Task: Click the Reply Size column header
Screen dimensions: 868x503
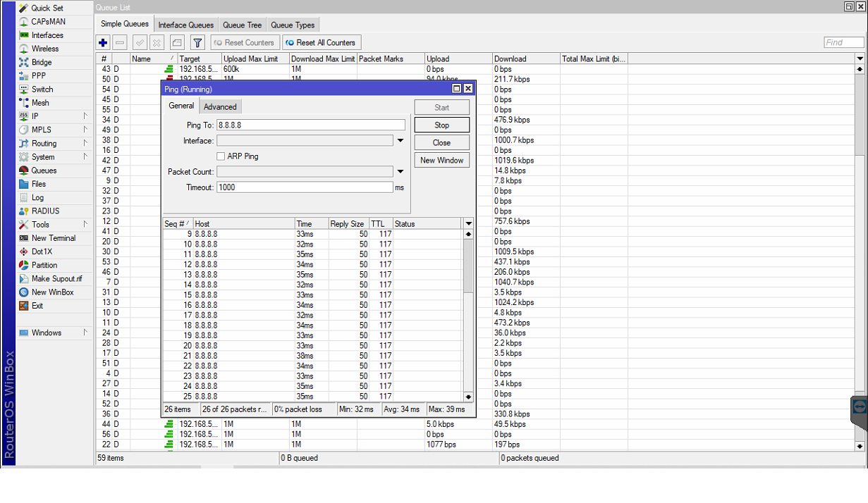Action: [x=349, y=224]
